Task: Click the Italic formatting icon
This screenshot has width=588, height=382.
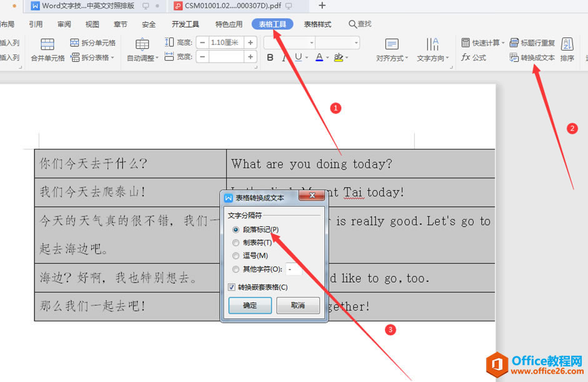Action: (x=285, y=58)
